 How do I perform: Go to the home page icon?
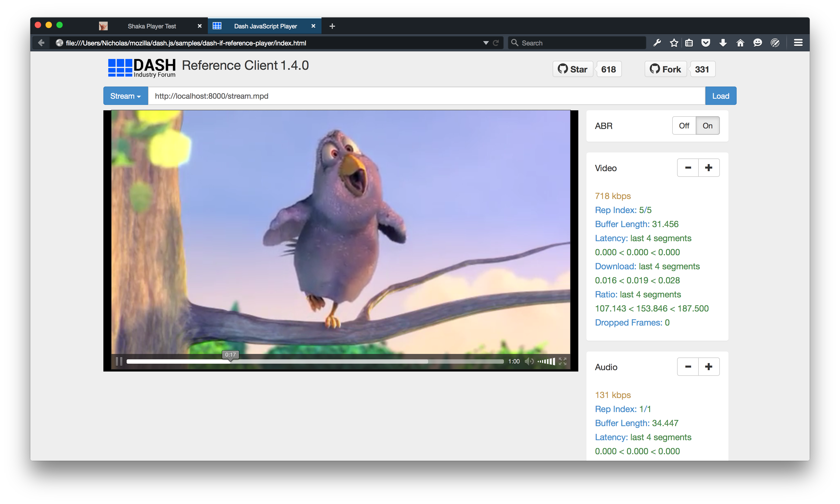pos(740,43)
